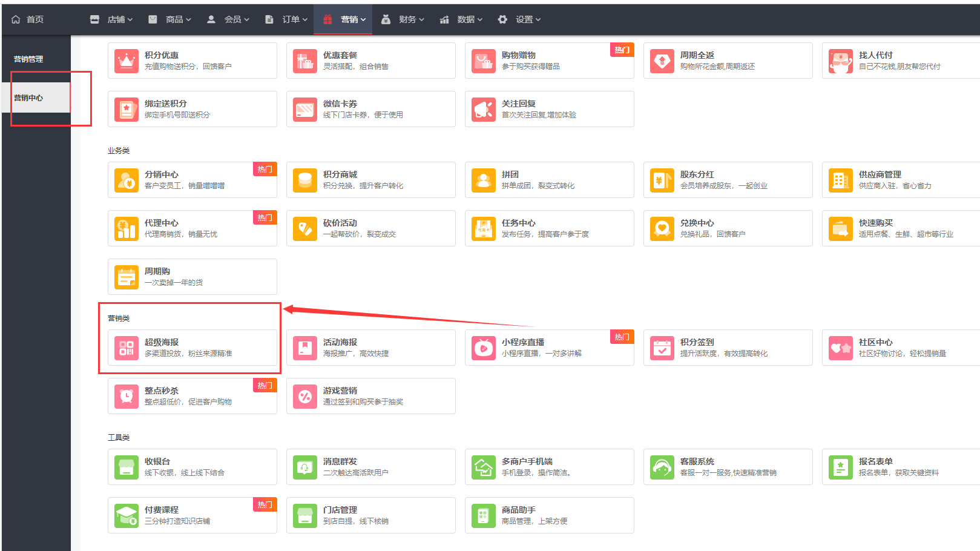This screenshot has height=551, width=980.
Task: Click the 供应商管理 building icon
Action: click(841, 180)
